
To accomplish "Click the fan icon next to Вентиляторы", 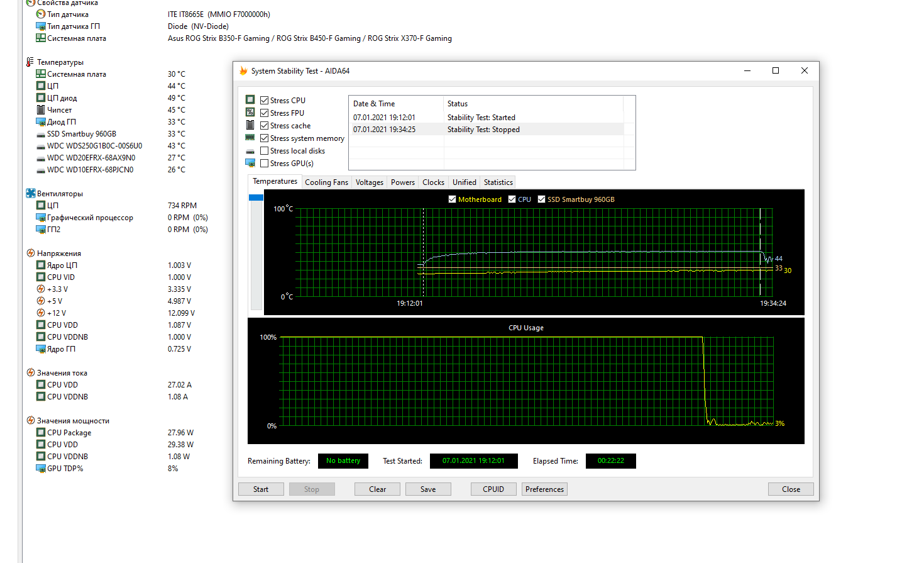I will click(x=30, y=193).
